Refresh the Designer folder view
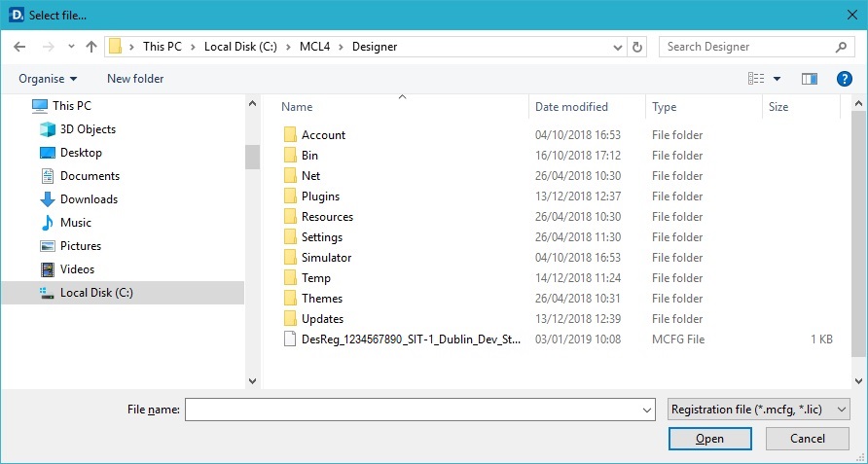Viewport: 868px width, 464px height. click(637, 47)
